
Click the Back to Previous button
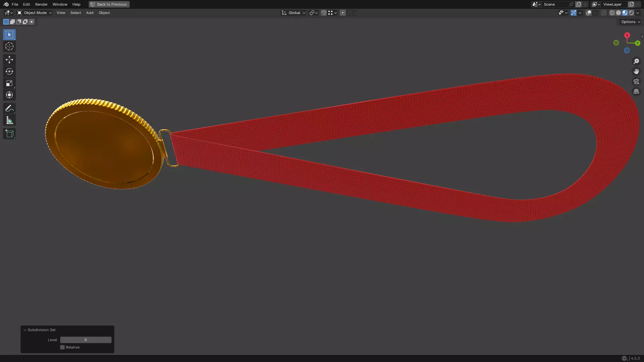click(109, 4)
